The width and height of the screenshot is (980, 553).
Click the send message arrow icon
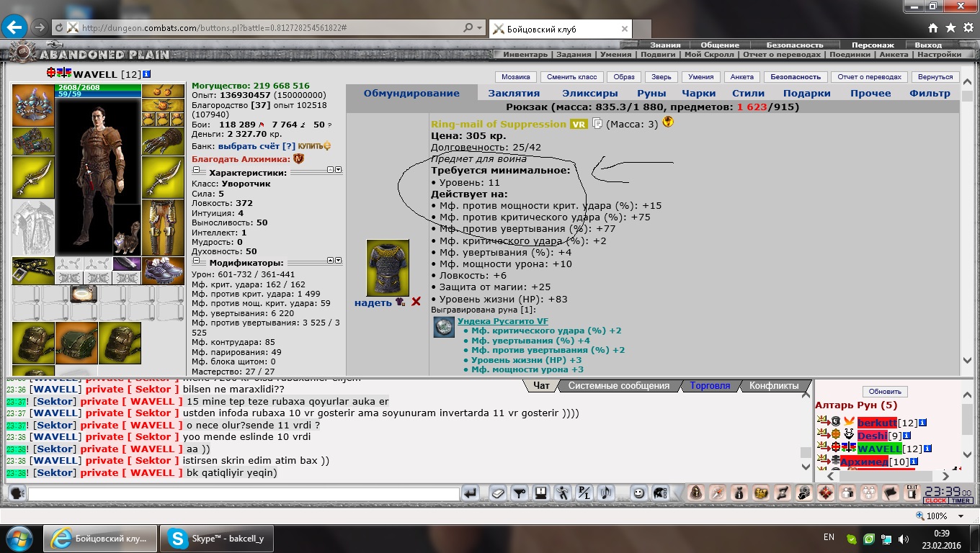(471, 494)
